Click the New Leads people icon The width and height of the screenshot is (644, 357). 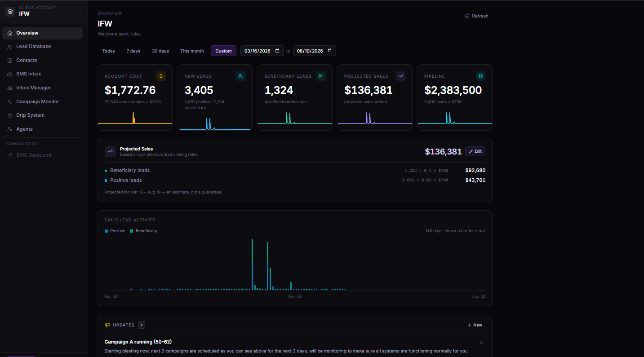tap(241, 76)
